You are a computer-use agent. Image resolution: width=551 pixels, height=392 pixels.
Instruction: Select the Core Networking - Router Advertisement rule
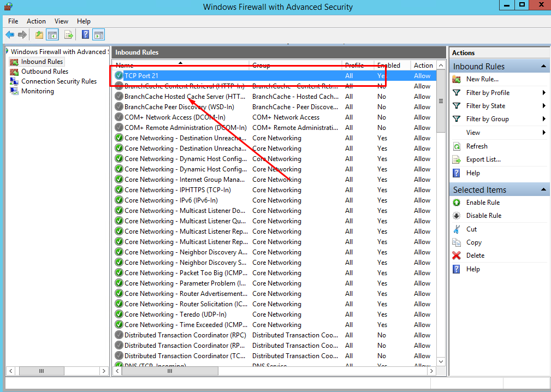click(x=275, y=294)
